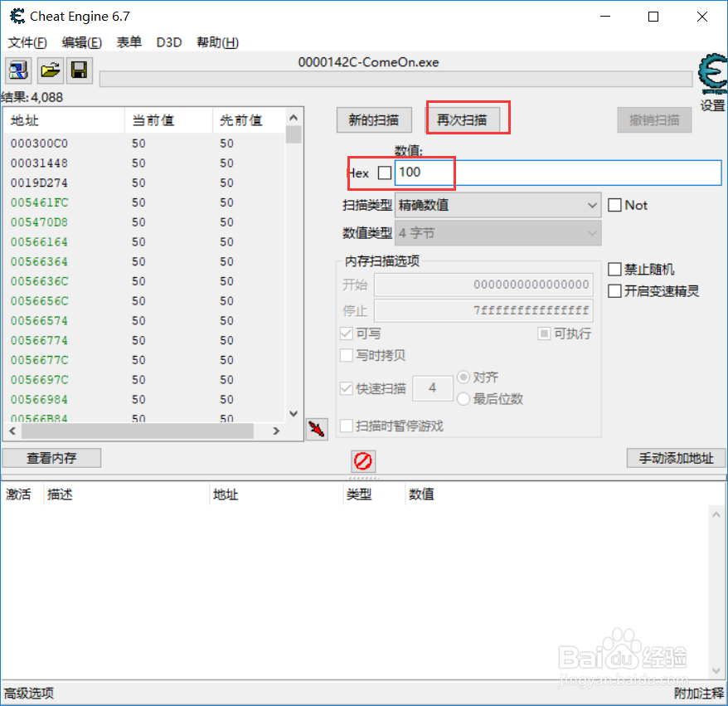
Task: Click results list horizontal scroll left arrow
Action: tap(12, 431)
